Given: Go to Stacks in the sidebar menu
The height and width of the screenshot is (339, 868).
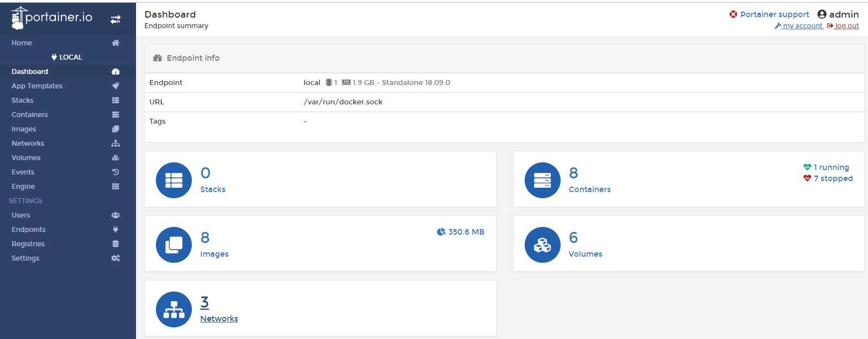Looking at the screenshot, I should pyautogui.click(x=23, y=100).
